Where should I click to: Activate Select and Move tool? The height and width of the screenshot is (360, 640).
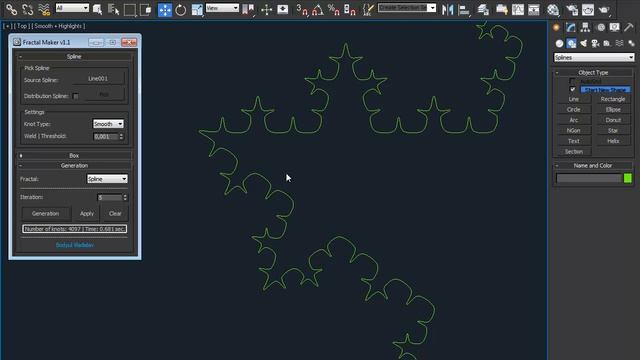[165, 9]
